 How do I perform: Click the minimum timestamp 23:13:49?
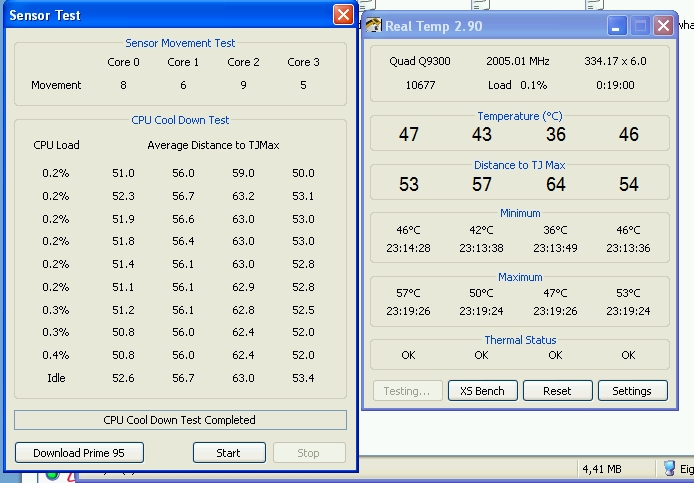pos(555,248)
